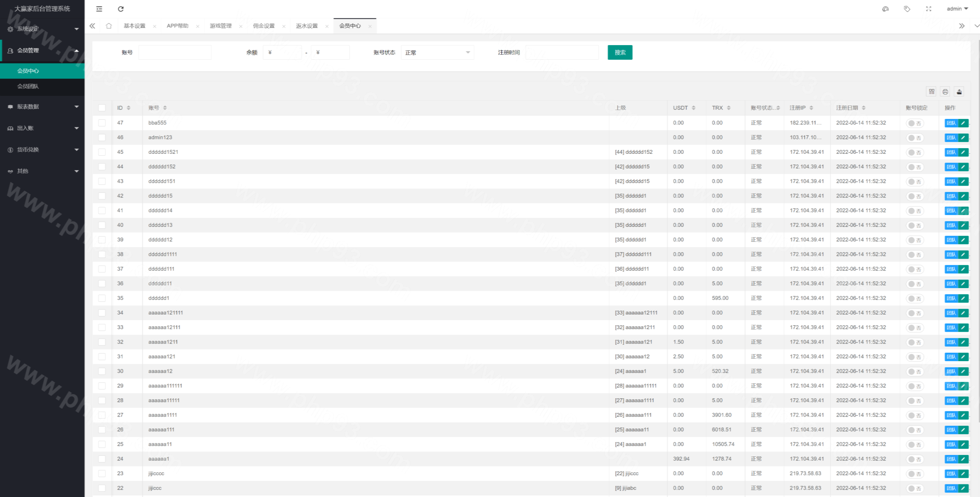This screenshot has height=497, width=980.
Task: Click the theme palette icon in header
Action: 885,9
